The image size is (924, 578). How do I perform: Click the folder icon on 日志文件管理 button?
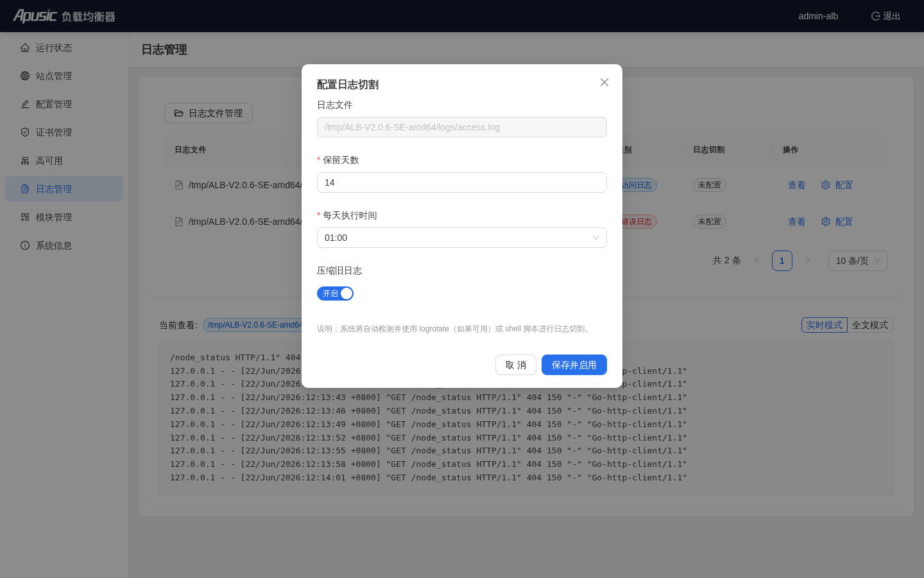[179, 113]
